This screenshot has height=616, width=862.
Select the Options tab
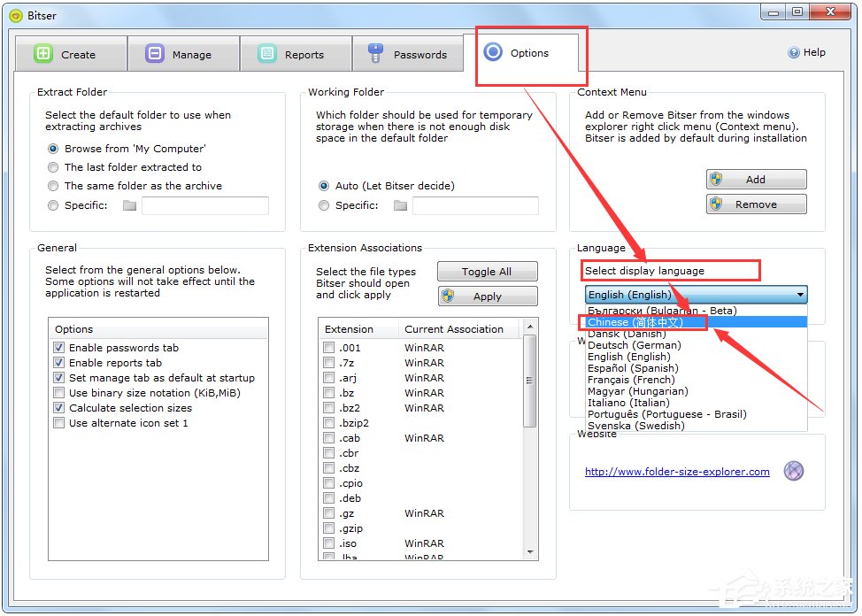520,53
